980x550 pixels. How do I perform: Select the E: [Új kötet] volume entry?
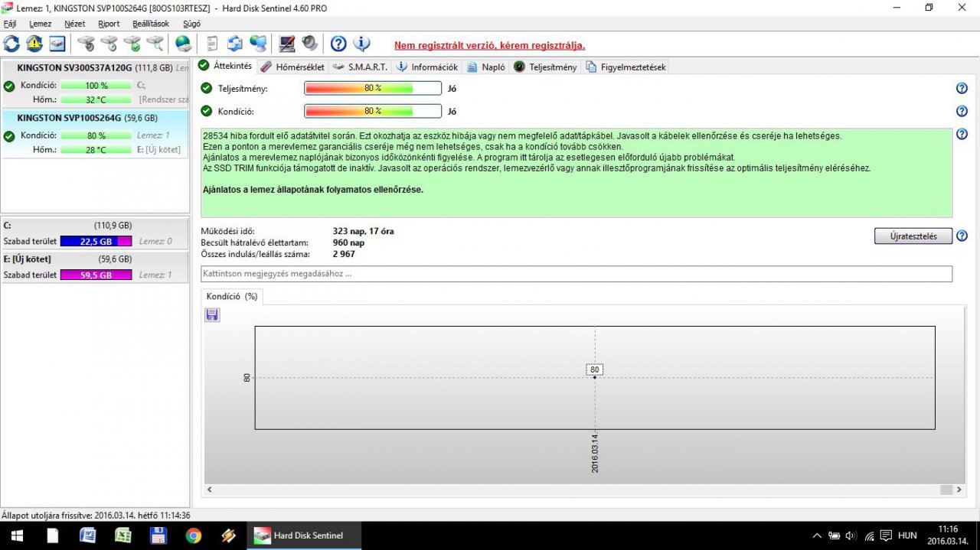click(95, 267)
